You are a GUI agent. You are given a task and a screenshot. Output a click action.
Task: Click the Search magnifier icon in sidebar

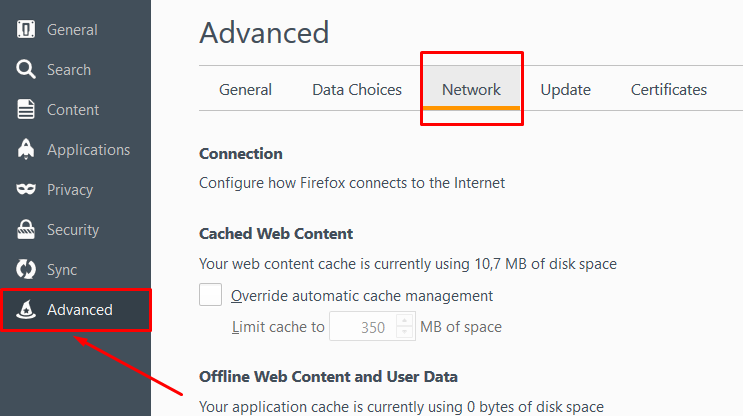pyautogui.click(x=27, y=70)
